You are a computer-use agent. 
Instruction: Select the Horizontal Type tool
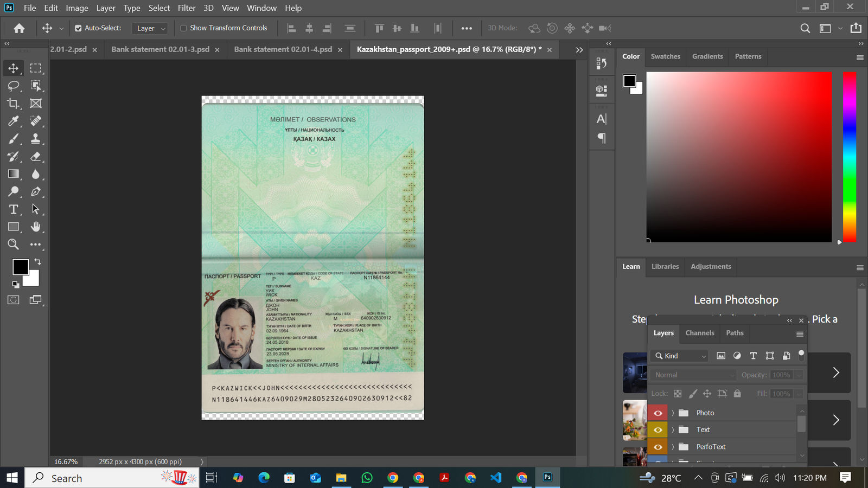(x=13, y=209)
